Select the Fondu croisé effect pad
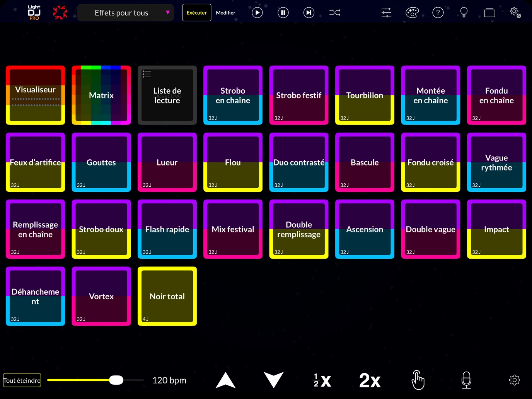The width and height of the screenshot is (532, 399). [431, 162]
